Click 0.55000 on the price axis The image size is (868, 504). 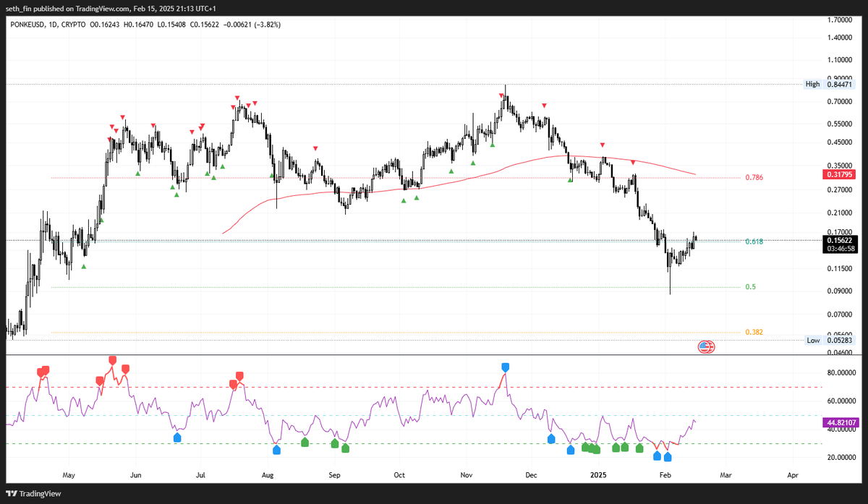[841, 124]
